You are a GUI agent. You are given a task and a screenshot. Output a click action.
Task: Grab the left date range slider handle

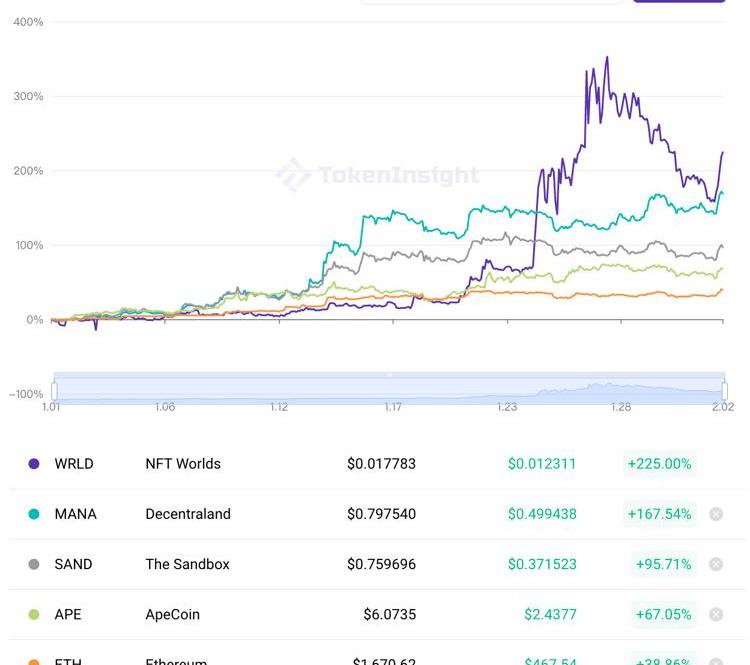pos(54,391)
